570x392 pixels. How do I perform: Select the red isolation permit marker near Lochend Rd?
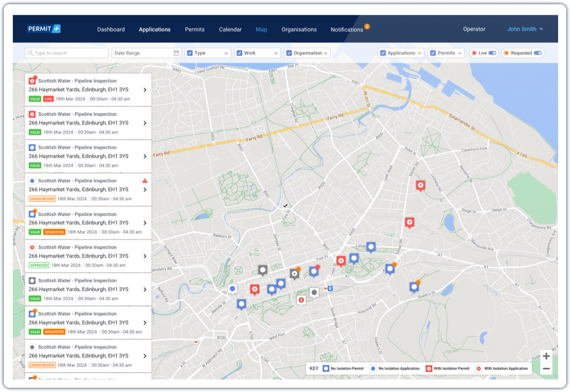420,185
